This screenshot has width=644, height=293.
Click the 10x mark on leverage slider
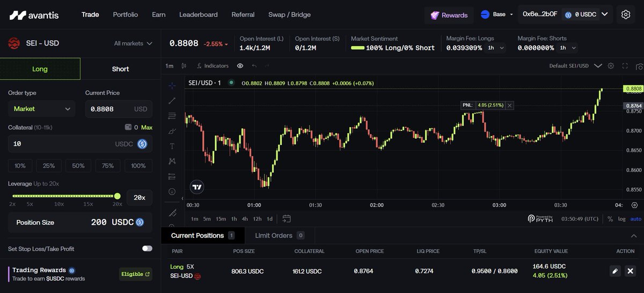[59, 204]
